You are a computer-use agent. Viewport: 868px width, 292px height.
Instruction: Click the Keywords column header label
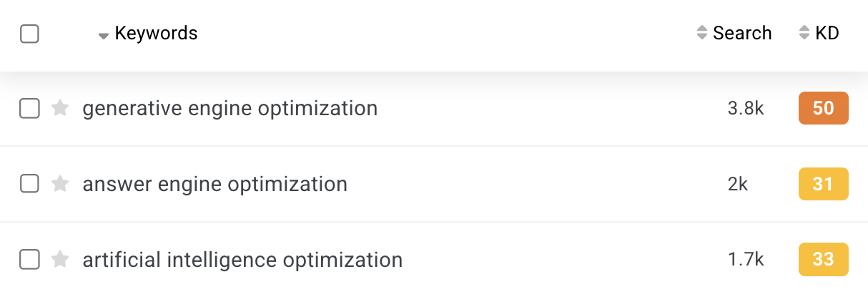[x=156, y=33]
